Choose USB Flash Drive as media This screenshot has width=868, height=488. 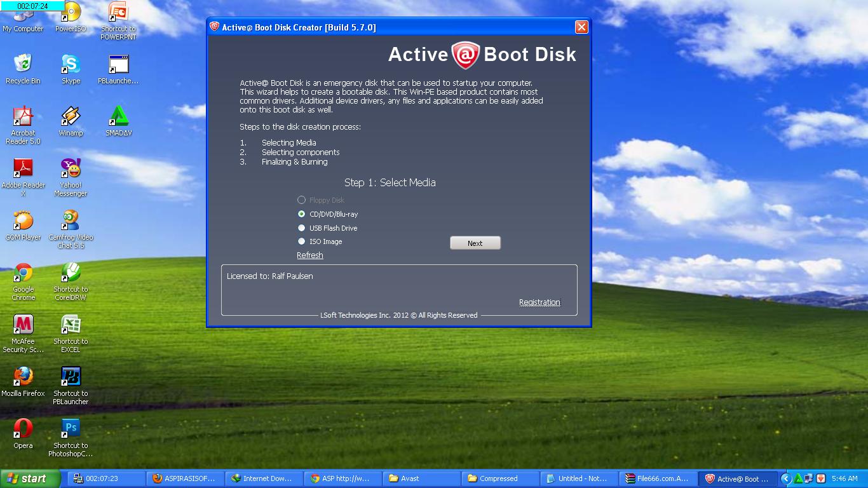[x=328, y=228]
